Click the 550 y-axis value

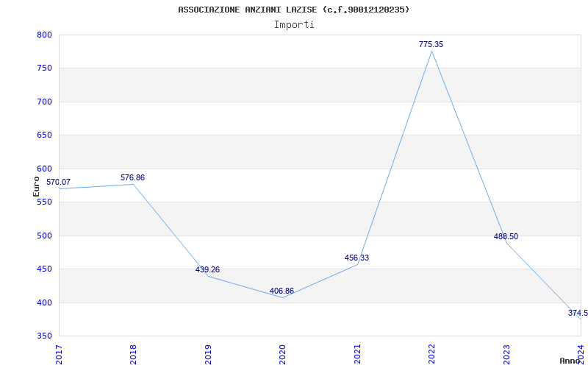(44, 202)
